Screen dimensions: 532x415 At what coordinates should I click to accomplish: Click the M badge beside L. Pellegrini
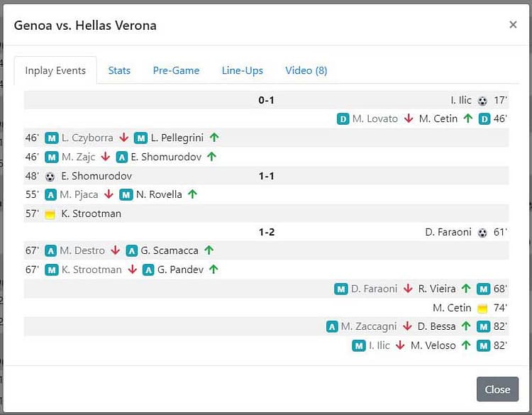tap(141, 138)
